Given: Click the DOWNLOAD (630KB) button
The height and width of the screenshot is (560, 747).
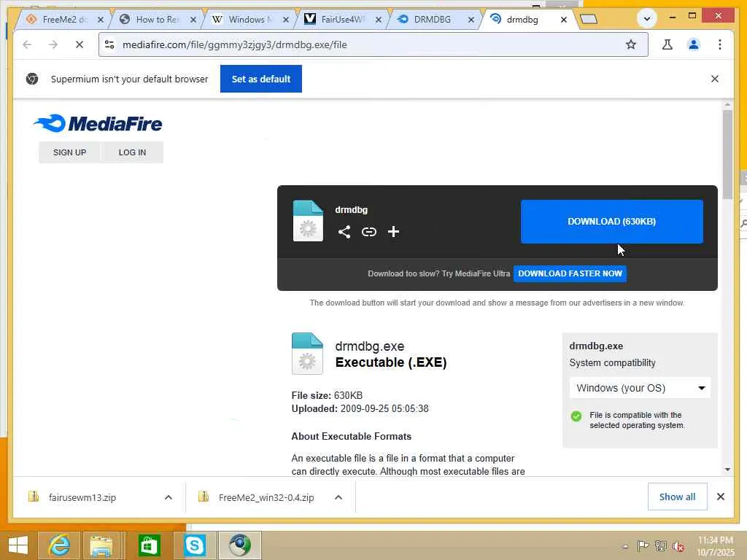Looking at the screenshot, I should [x=612, y=222].
